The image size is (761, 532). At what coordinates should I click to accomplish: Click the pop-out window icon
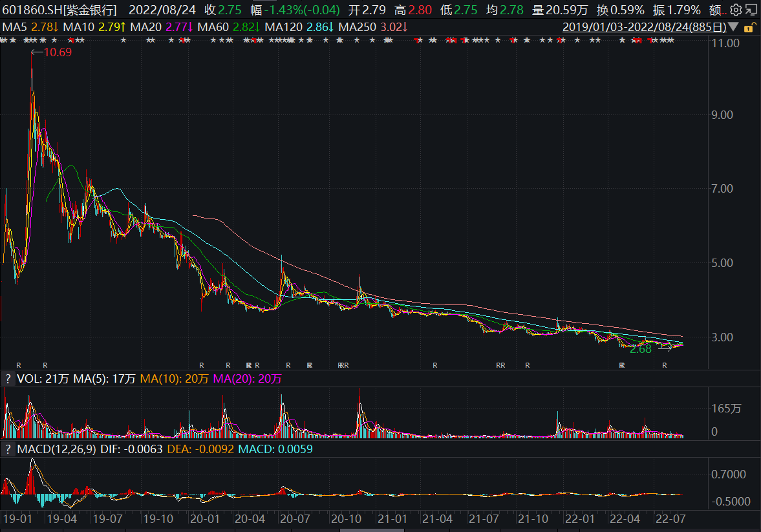pyautogui.click(x=750, y=10)
